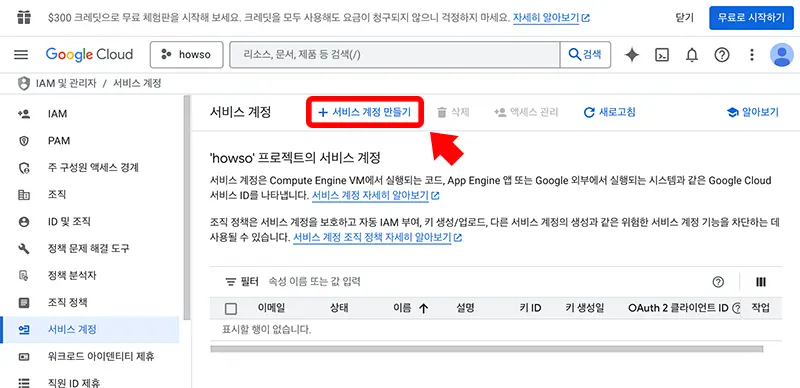This screenshot has width=800, height=388.
Task: Click the IAM shield icon in breadcrumb
Action: [x=23, y=83]
